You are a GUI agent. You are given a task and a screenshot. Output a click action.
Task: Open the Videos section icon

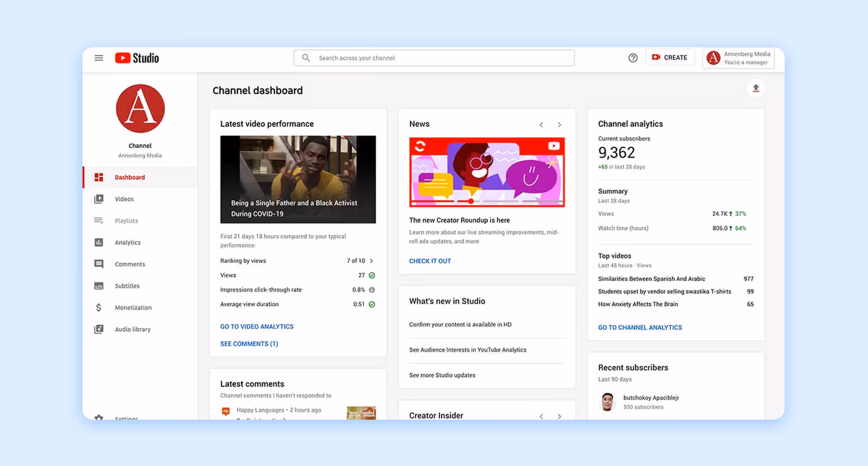point(99,199)
